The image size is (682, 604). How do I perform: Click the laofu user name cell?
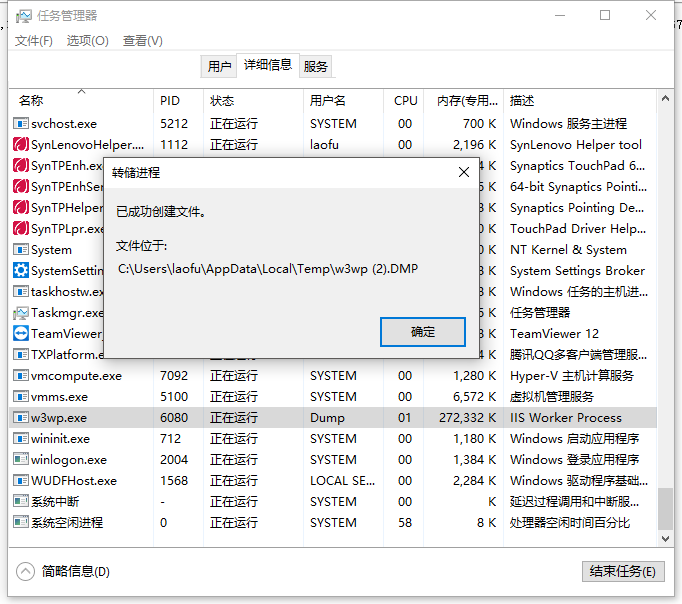(324, 144)
